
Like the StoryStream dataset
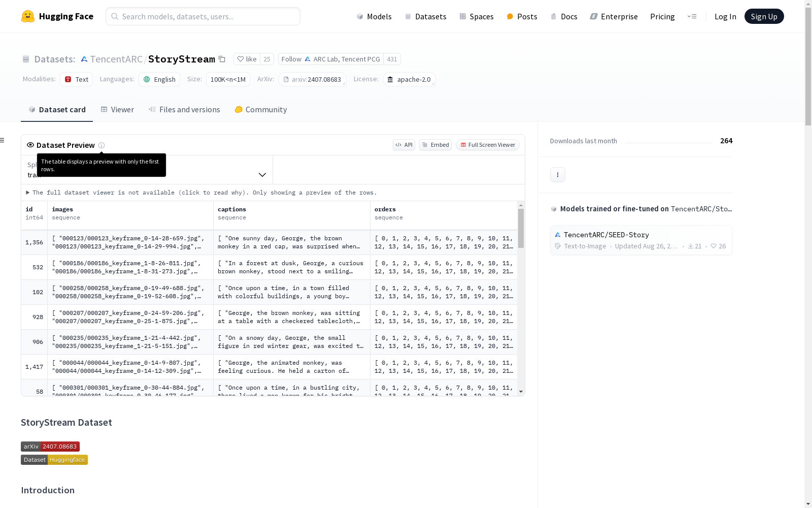point(247,59)
